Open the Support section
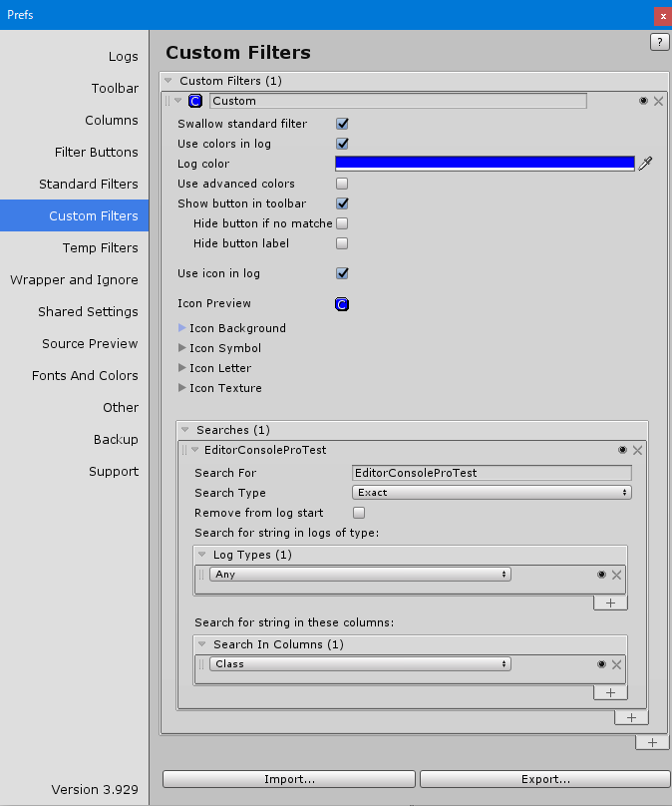The height and width of the screenshot is (806, 672). [75, 472]
